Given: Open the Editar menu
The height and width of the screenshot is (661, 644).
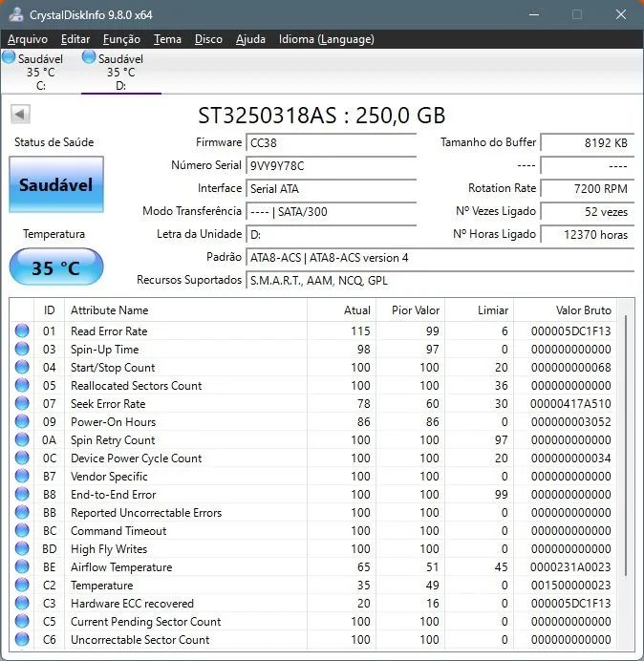Looking at the screenshot, I should 75,39.
